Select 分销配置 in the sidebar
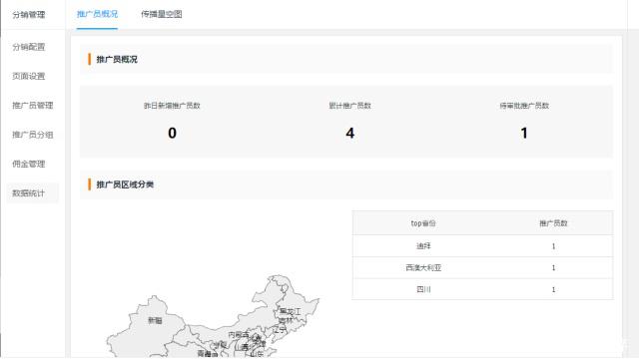The image size is (639, 364). tap(29, 47)
